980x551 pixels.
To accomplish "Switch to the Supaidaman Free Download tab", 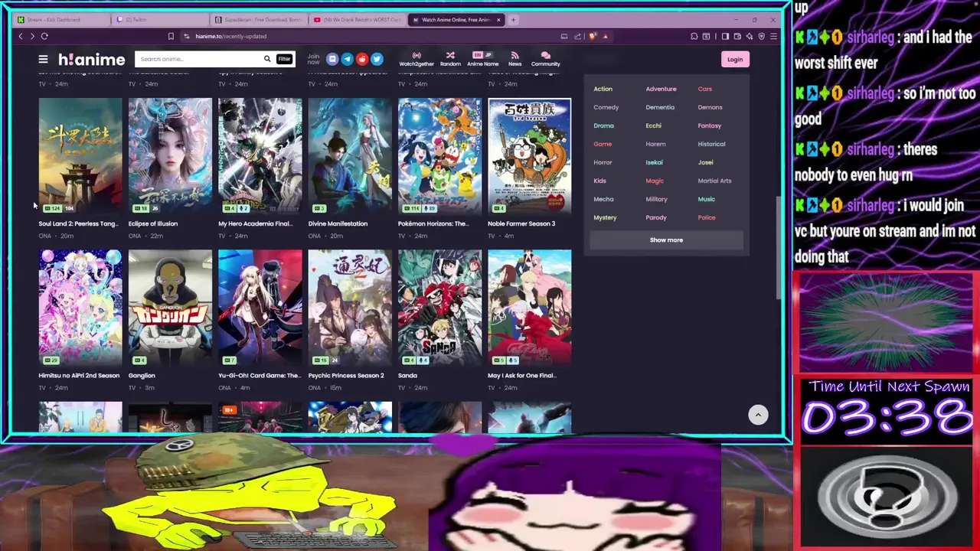I will click(x=259, y=19).
